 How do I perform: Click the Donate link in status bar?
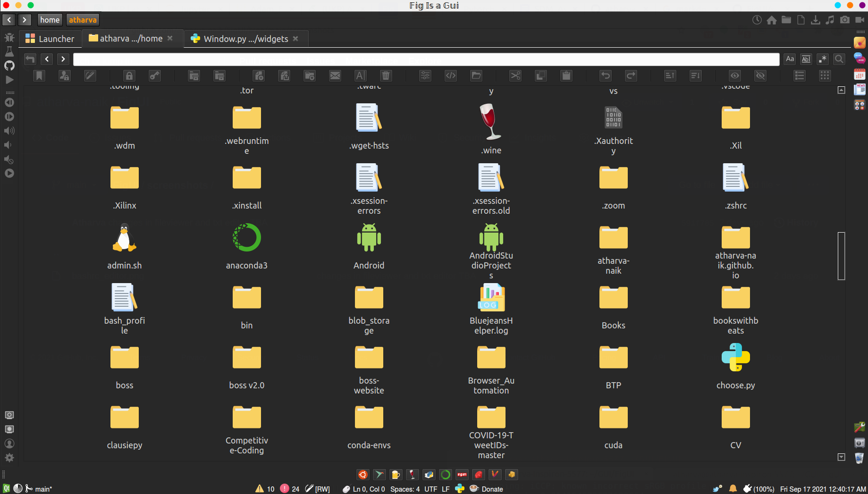(492, 489)
